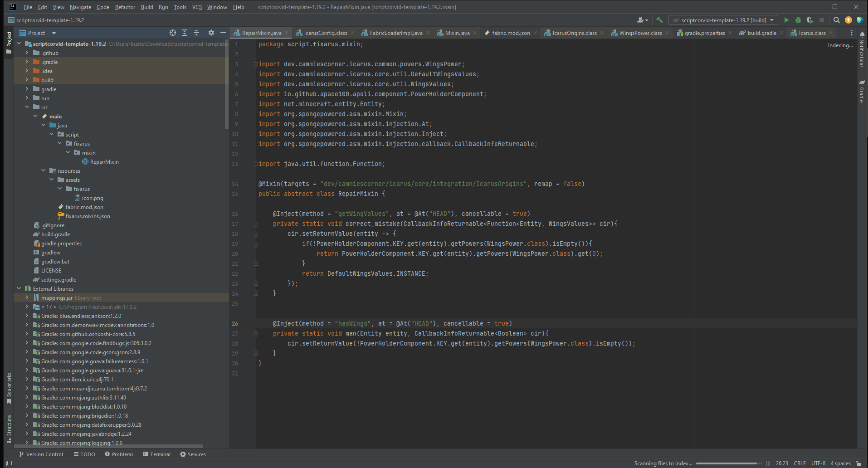Screen dimensions: 868x468
Task: Run with Coverage shield icon
Action: click(x=810, y=20)
